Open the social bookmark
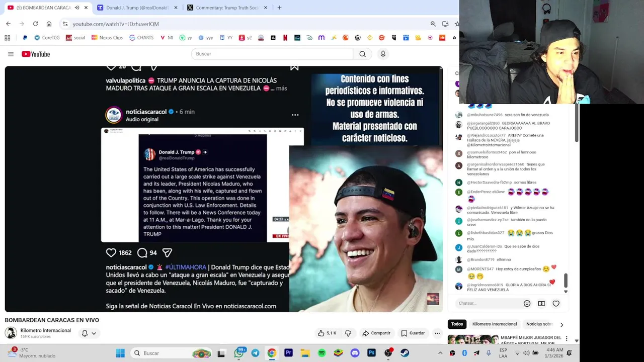This screenshot has height=362, width=644. 75,38
